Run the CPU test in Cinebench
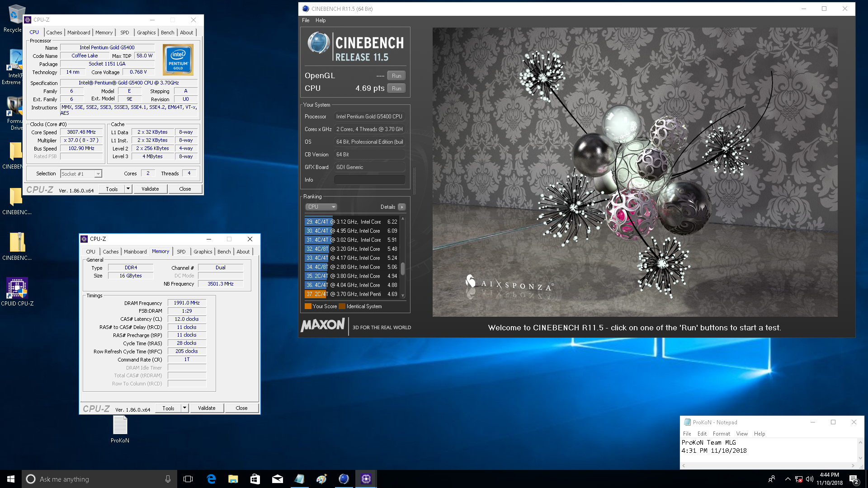The width and height of the screenshot is (868, 488). click(x=396, y=89)
